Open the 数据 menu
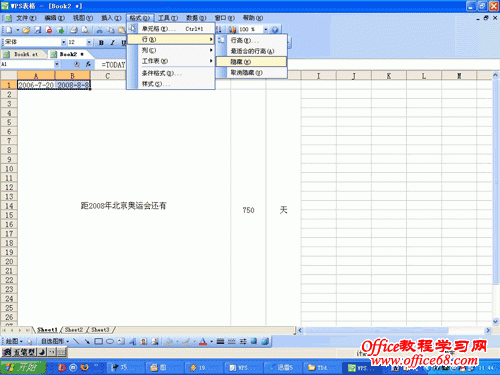This screenshot has width=500, height=375. point(196,18)
